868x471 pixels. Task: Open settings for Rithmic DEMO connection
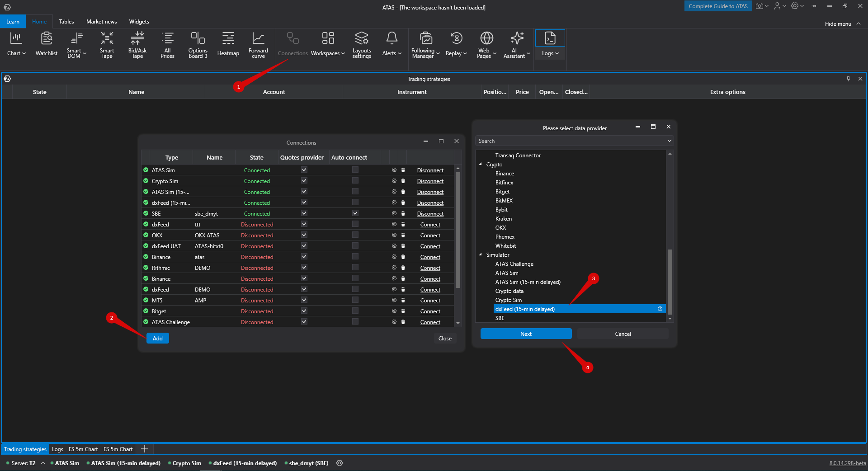point(394,268)
